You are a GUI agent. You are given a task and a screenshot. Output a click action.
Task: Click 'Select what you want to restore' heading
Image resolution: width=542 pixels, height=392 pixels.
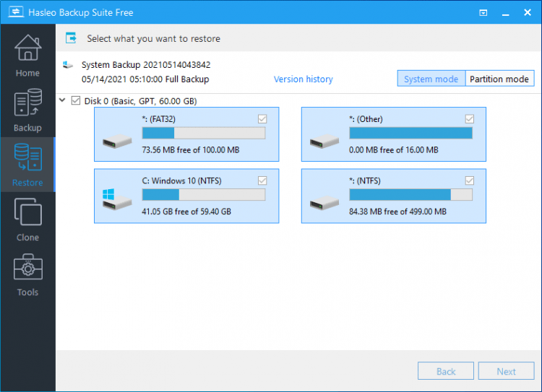tap(153, 39)
